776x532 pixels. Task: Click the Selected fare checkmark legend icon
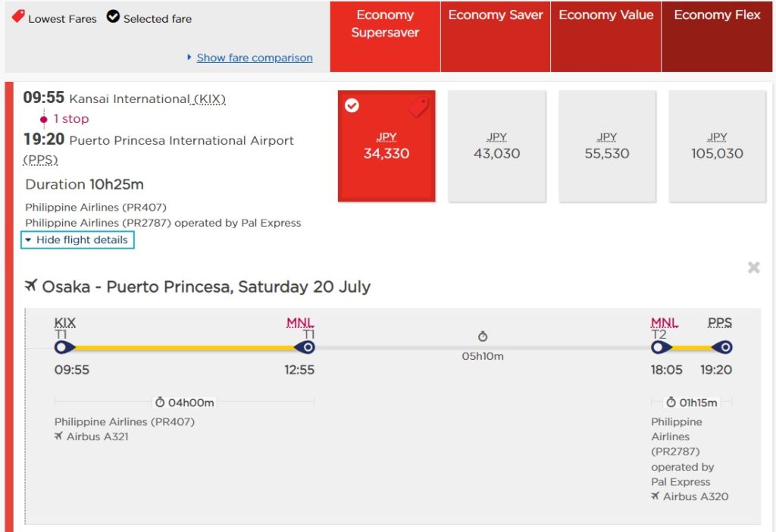pos(113,17)
